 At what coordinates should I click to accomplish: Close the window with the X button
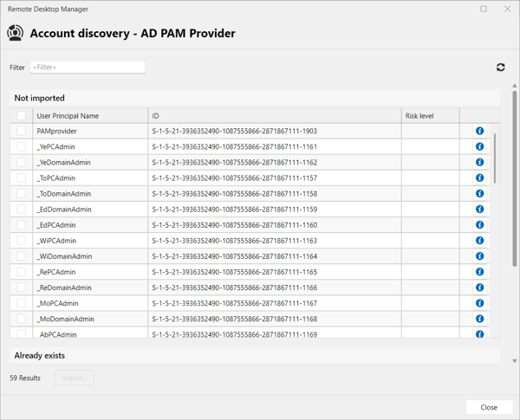[507, 9]
